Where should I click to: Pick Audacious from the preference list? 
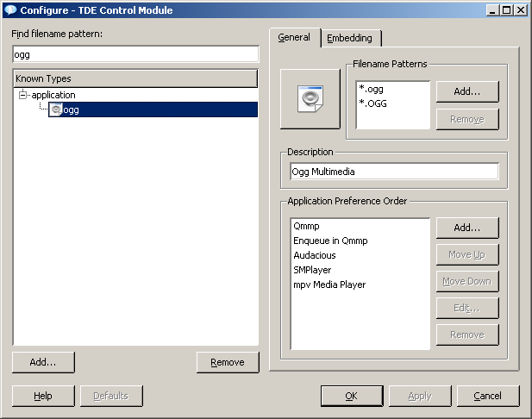315,255
